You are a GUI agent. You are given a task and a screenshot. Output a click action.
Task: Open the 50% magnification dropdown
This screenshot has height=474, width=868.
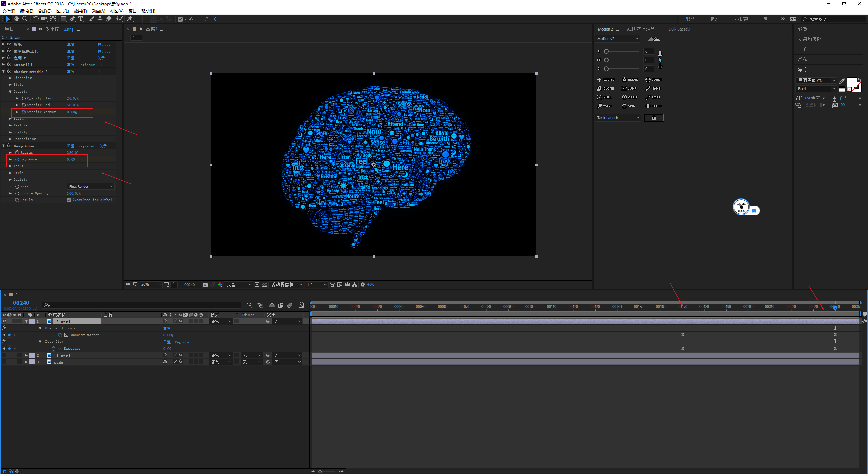pyautogui.click(x=151, y=285)
